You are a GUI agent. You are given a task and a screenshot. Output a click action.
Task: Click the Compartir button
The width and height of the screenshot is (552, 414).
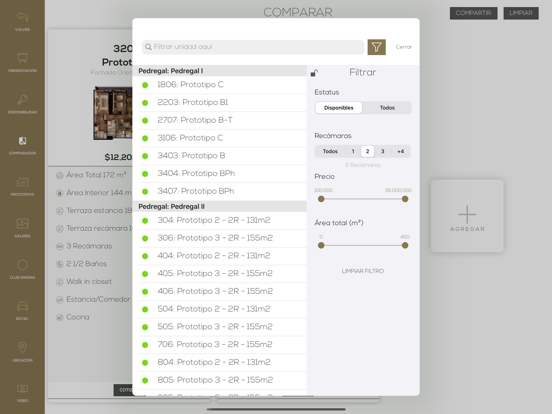(x=473, y=13)
